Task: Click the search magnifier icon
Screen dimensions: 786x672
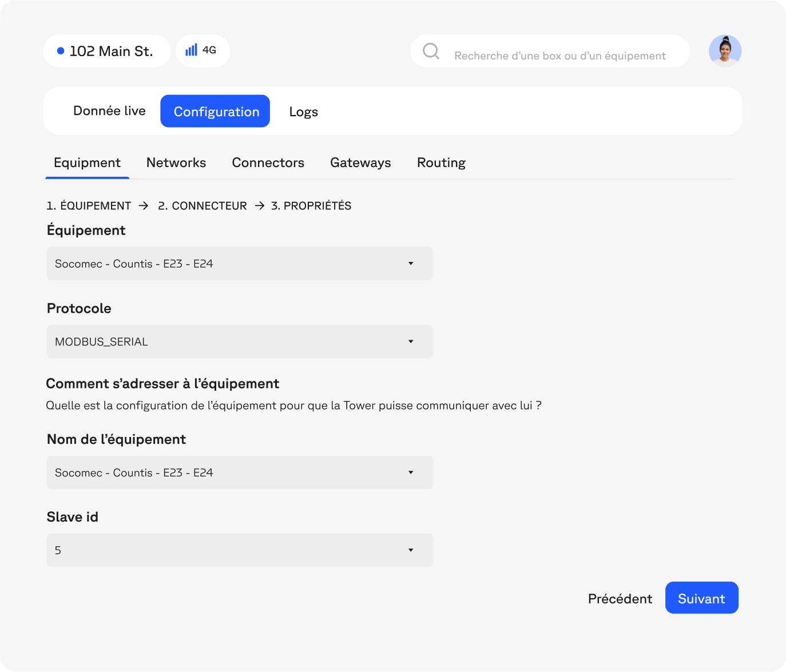Action: click(431, 51)
